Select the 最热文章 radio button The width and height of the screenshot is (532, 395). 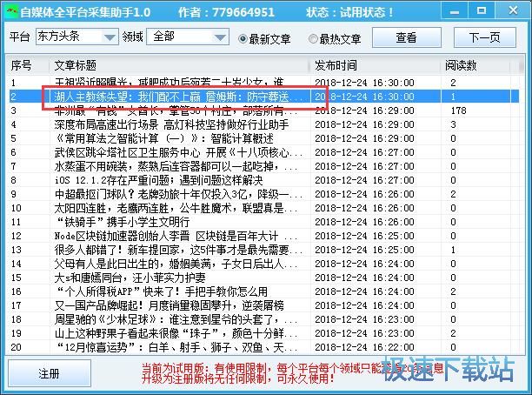pos(335,39)
